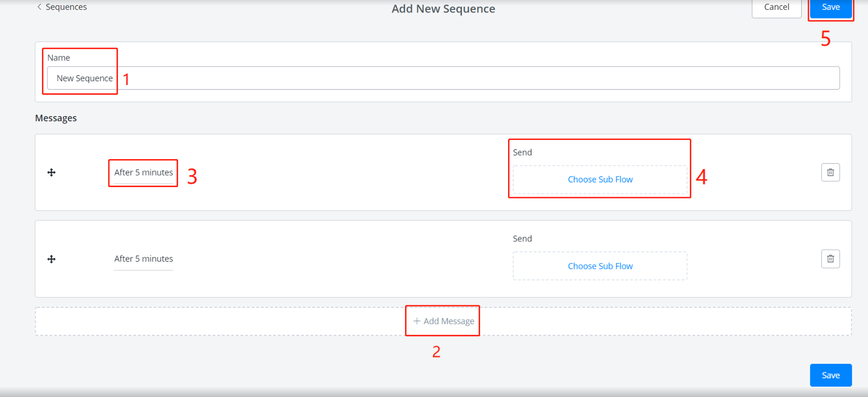Click the top Save button

pyautogui.click(x=830, y=7)
